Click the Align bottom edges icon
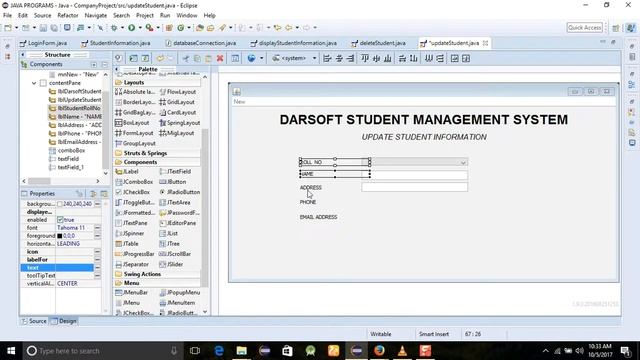Image resolution: width=640 pixels, height=360 pixels. [388, 58]
